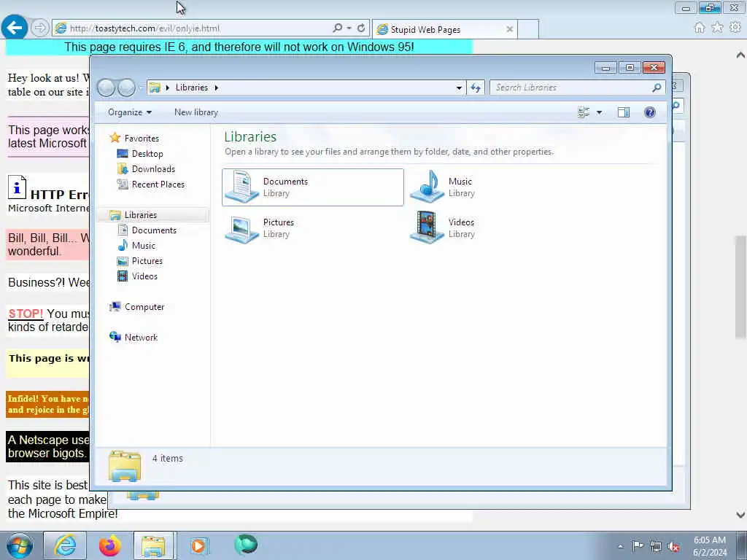The height and width of the screenshot is (560, 747).
Task: Click the network tray icon
Action: click(x=656, y=547)
